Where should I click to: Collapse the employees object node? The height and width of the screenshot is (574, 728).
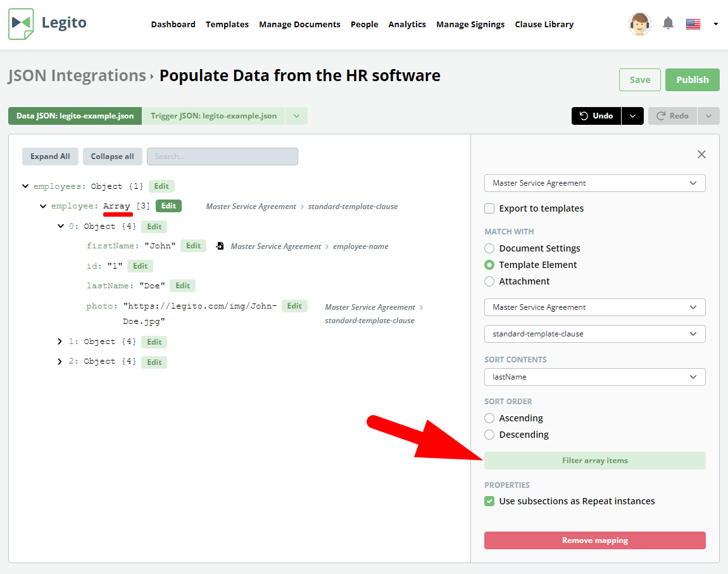coord(25,186)
